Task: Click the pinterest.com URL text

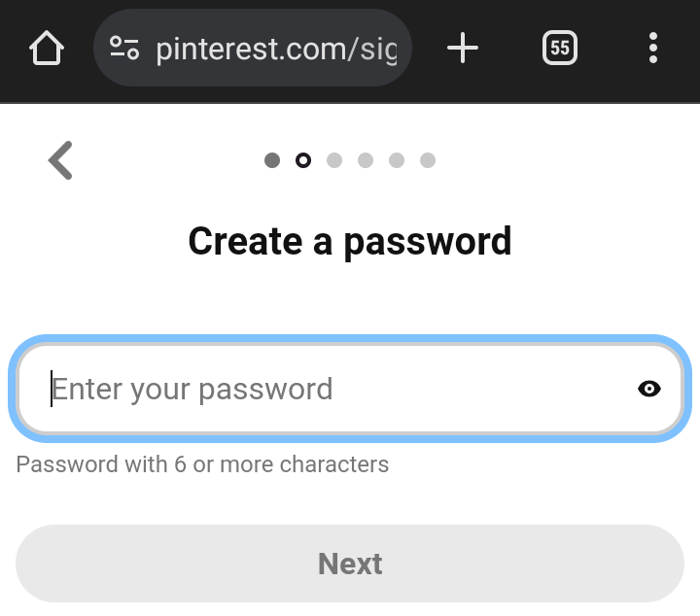Action: click(x=276, y=48)
